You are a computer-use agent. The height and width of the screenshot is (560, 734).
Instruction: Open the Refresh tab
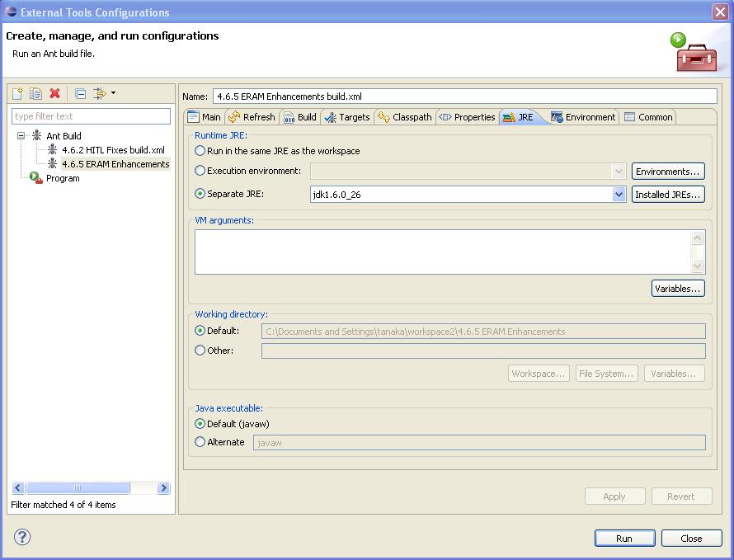tap(252, 117)
